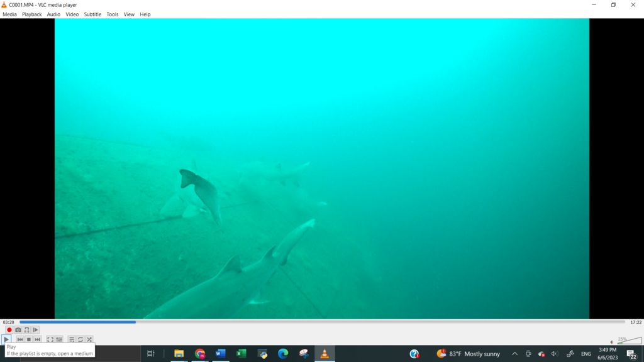Click the elapsed time label 03:20
This screenshot has height=362, width=644.
click(x=8, y=322)
